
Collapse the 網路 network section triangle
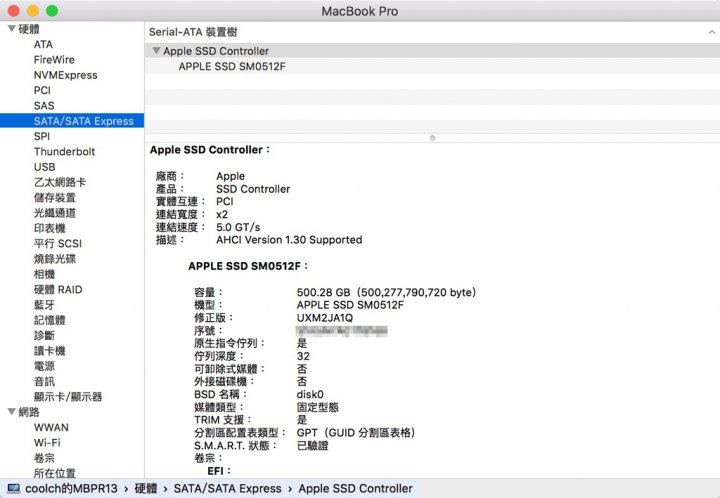coord(12,412)
